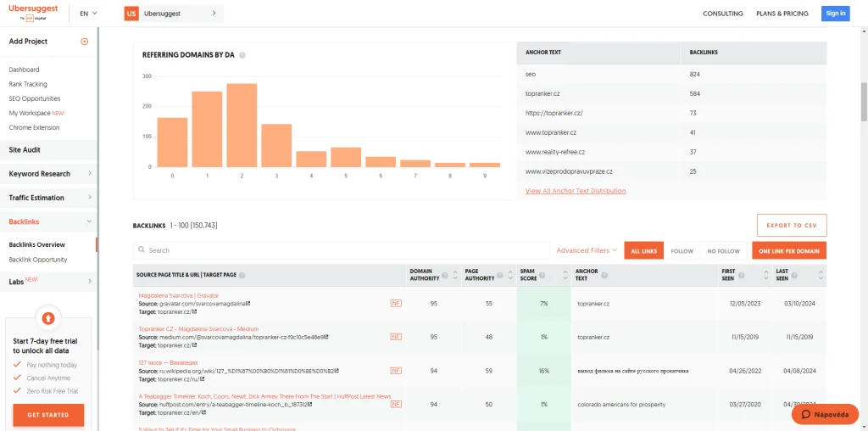Click help icon beside Referring Domains by DA
Screen dimensions: 868x431
[x=242, y=55]
